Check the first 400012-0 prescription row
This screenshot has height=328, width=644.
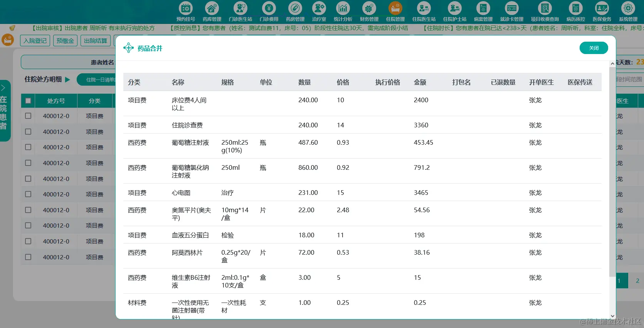tap(28, 116)
